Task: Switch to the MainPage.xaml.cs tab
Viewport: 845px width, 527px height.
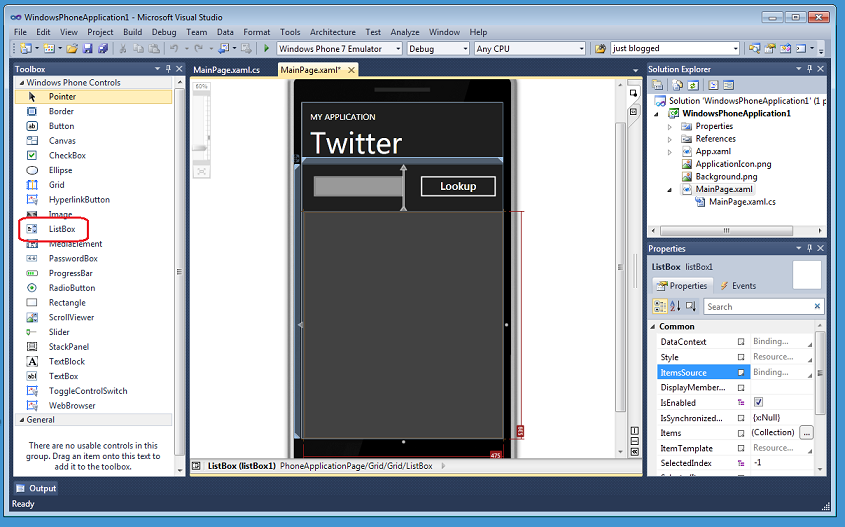Action: pyautogui.click(x=226, y=70)
